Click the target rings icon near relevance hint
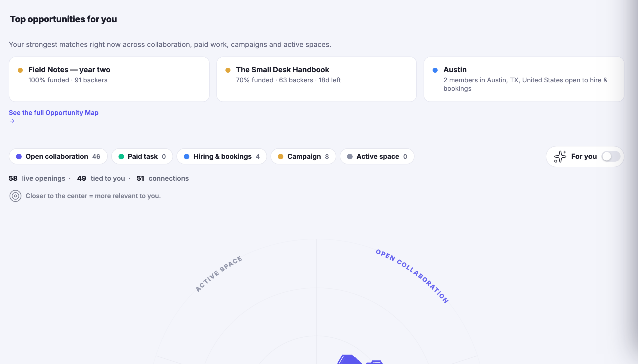Screen dimensions: 638x364 tap(15, 196)
